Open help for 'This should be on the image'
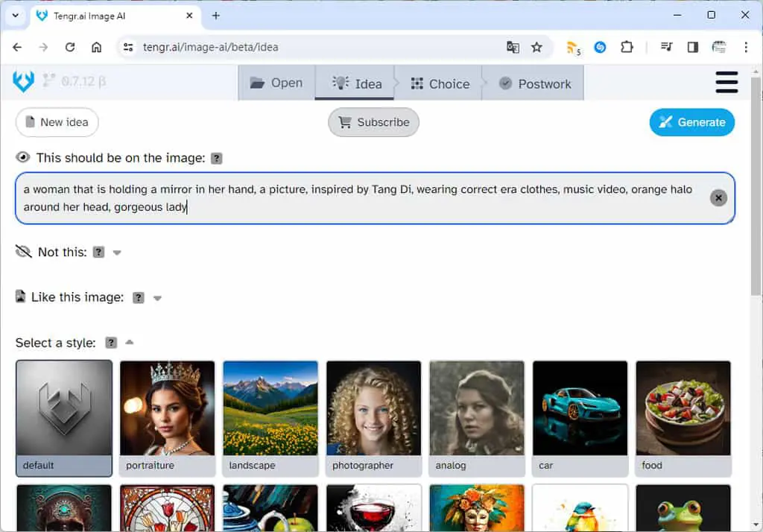Screen dimensions: 763x532 click(x=217, y=158)
